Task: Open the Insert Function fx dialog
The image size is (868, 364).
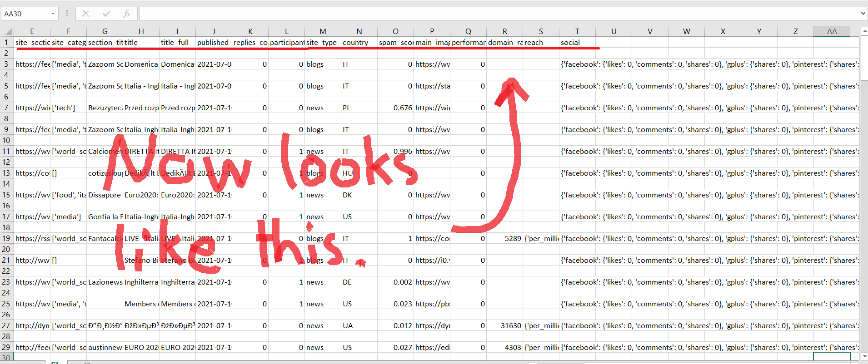Action: click(127, 14)
